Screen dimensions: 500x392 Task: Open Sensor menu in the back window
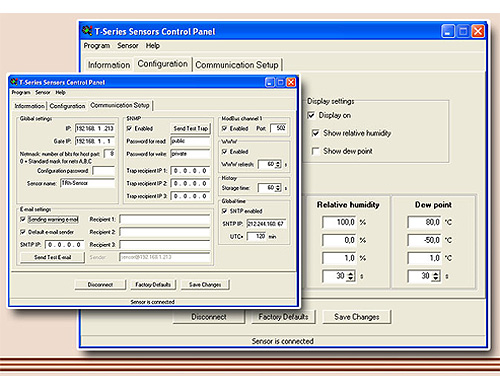[128, 46]
